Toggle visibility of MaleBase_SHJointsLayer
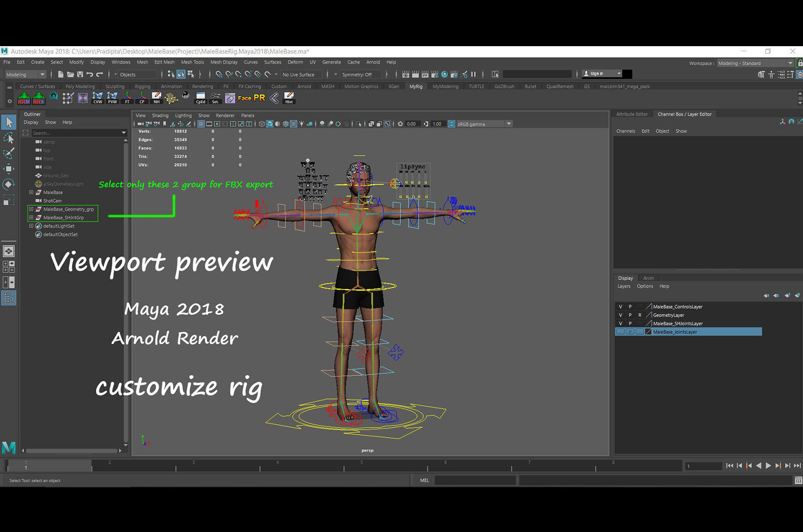Screen dimensions: 803x532 click(620, 324)
